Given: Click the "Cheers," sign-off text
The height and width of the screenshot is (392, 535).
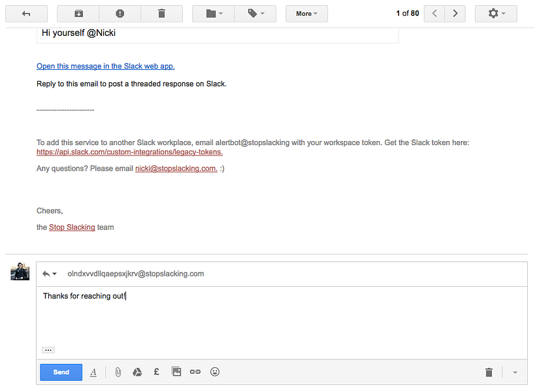Looking at the screenshot, I should point(50,211).
